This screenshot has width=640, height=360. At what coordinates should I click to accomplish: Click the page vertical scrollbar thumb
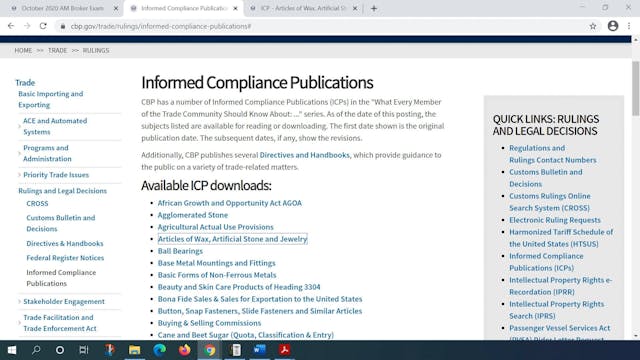(x=636, y=88)
